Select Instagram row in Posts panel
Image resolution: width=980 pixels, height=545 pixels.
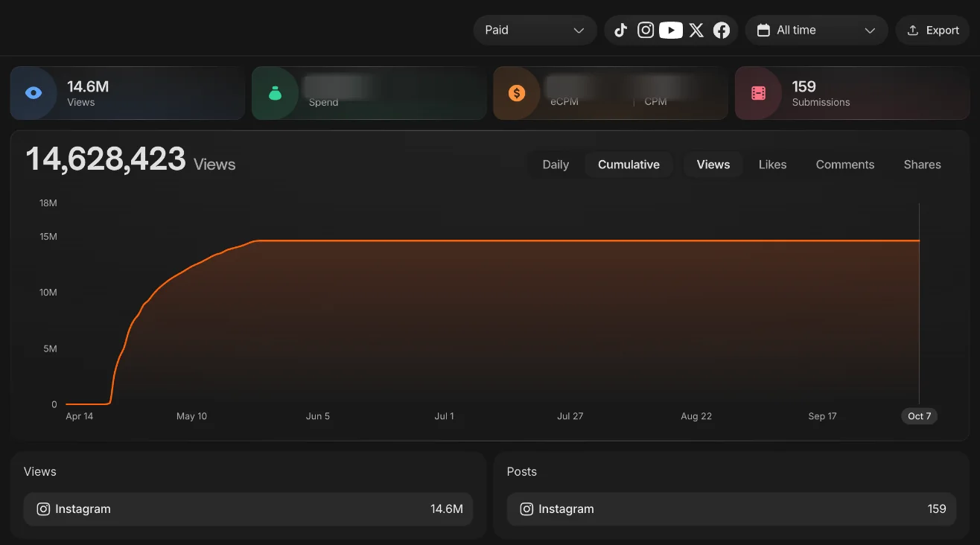tap(731, 509)
